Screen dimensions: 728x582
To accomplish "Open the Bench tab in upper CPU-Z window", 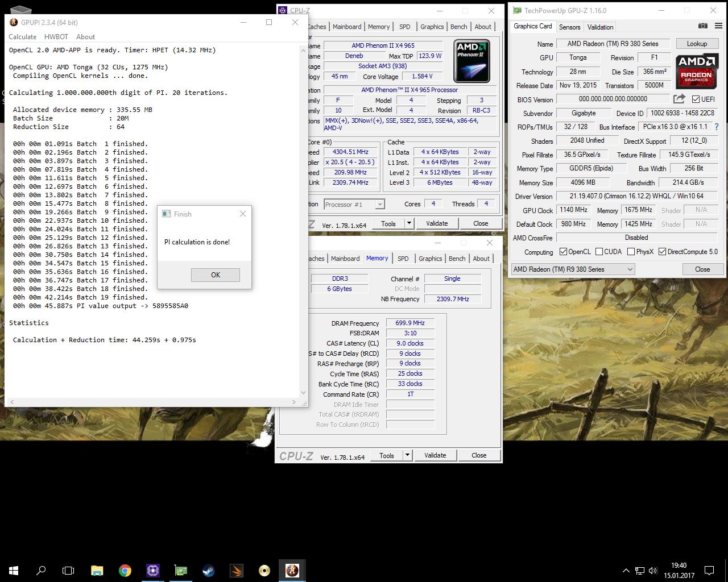I will pos(459,27).
